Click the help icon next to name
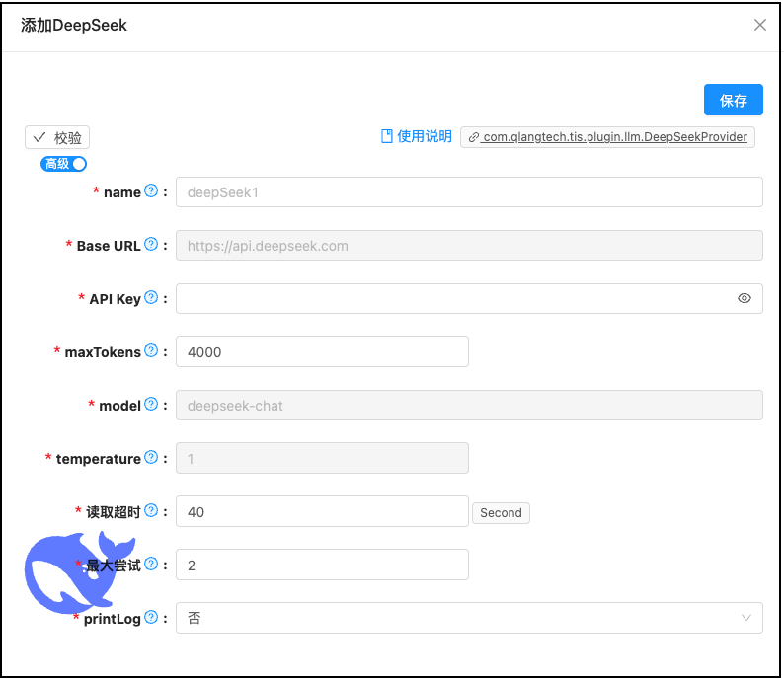Screen dimensions: 784x679 click(x=151, y=191)
